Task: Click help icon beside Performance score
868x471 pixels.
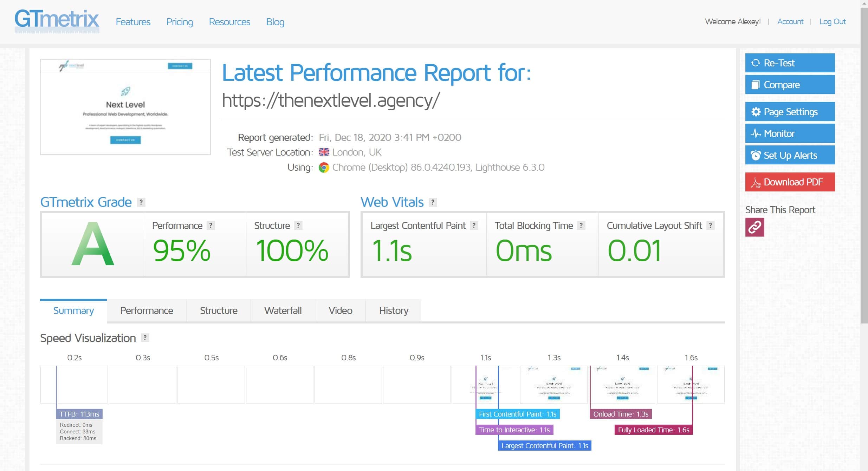Action: (x=210, y=225)
